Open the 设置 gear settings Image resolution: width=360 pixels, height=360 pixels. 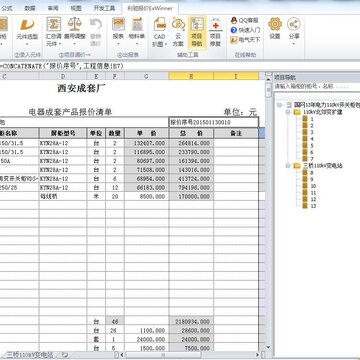click(275, 24)
